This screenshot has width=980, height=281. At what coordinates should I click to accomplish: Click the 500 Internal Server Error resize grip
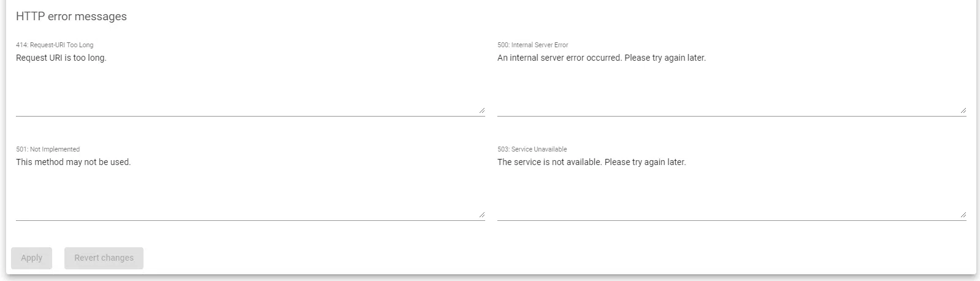click(x=963, y=110)
